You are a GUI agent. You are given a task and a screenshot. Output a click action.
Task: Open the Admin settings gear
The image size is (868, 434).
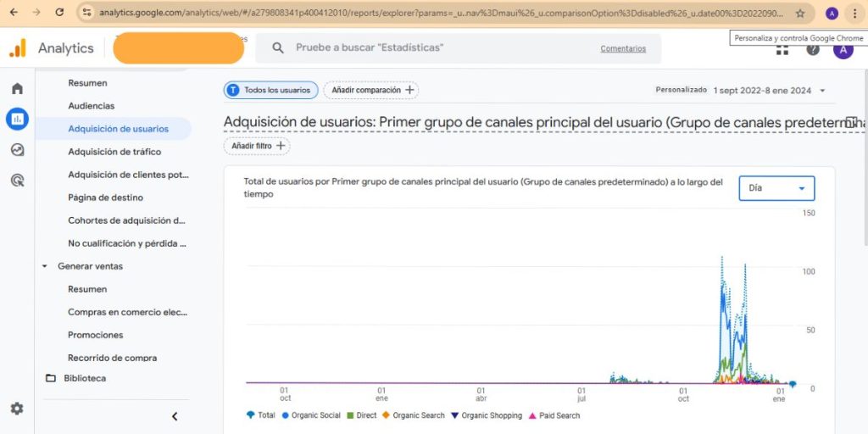[x=17, y=409]
